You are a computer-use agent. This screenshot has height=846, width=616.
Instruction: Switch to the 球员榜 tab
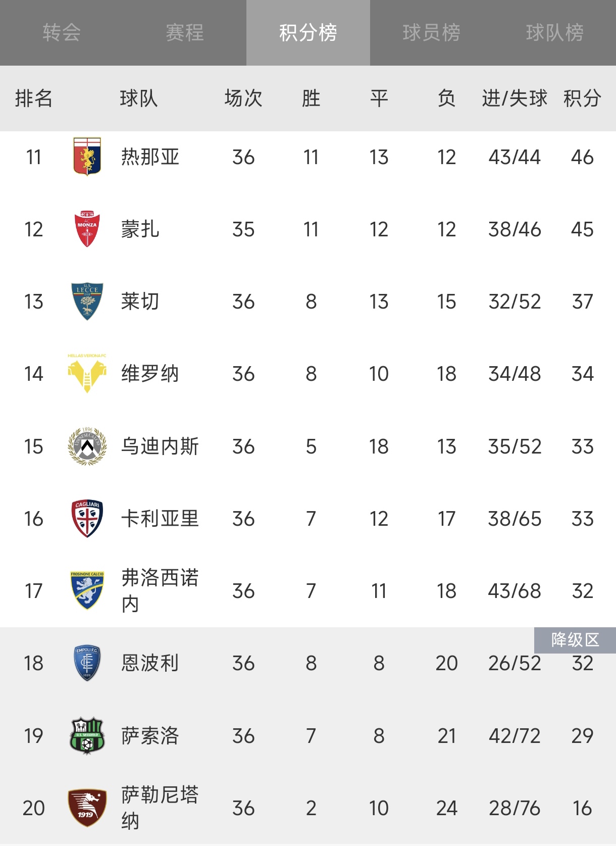(x=431, y=33)
